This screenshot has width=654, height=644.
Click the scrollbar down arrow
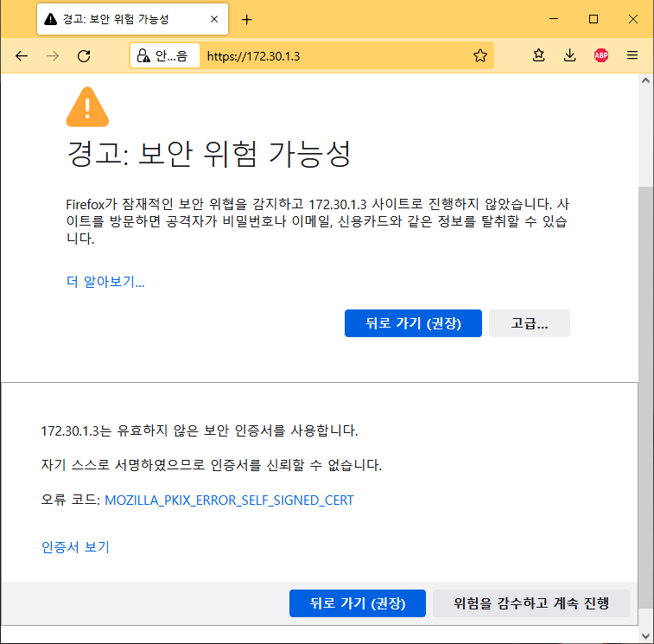(645, 636)
